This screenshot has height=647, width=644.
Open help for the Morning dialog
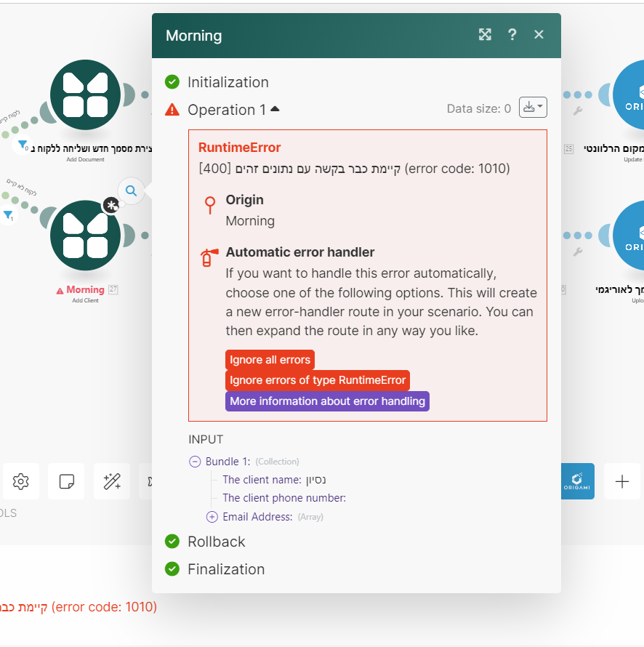(x=512, y=35)
